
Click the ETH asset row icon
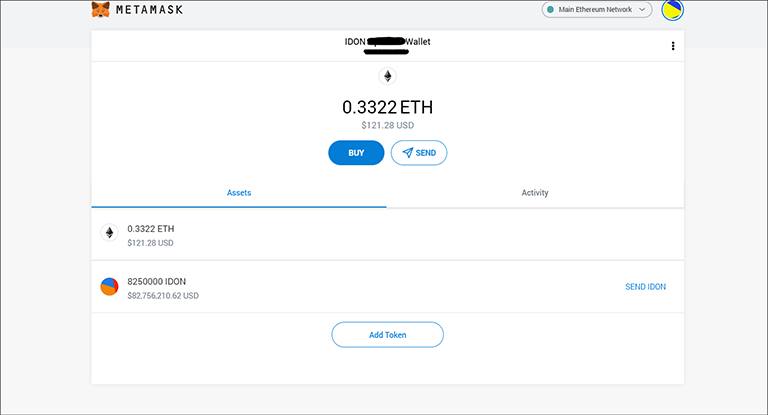point(109,232)
